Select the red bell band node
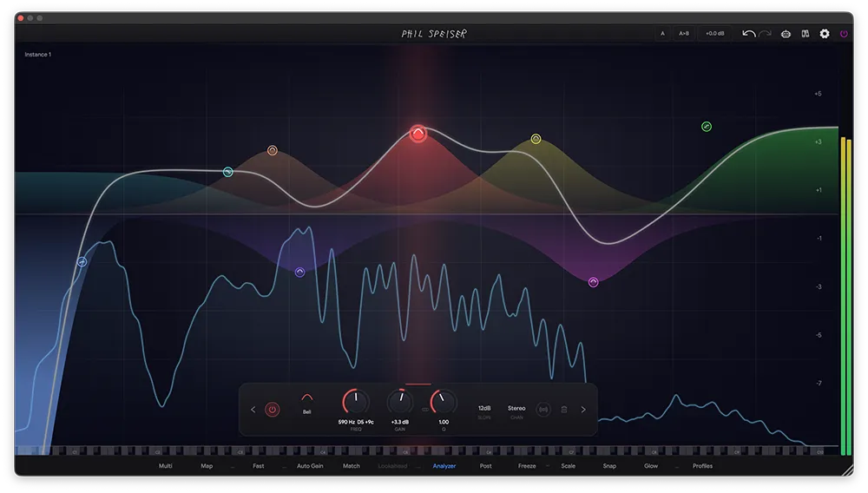 click(418, 134)
